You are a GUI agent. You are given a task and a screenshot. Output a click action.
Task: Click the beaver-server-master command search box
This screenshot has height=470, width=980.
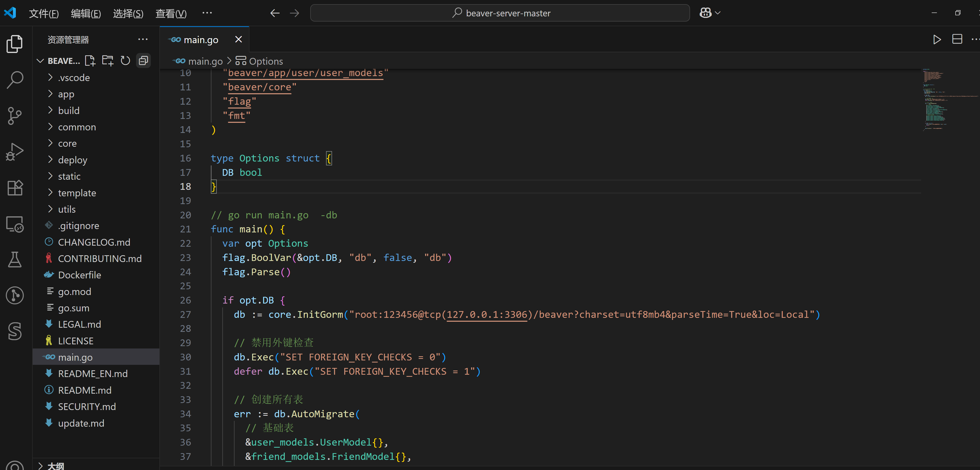pyautogui.click(x=500, y=13)
